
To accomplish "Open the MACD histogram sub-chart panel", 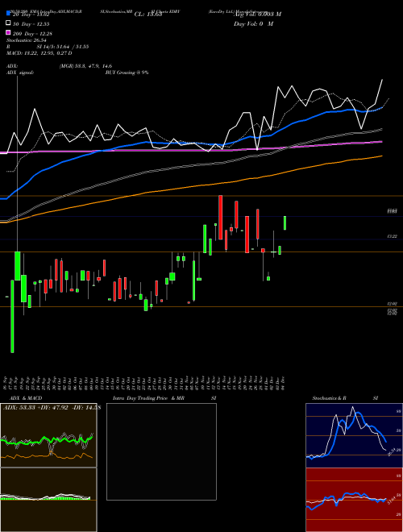I will 48,500.
